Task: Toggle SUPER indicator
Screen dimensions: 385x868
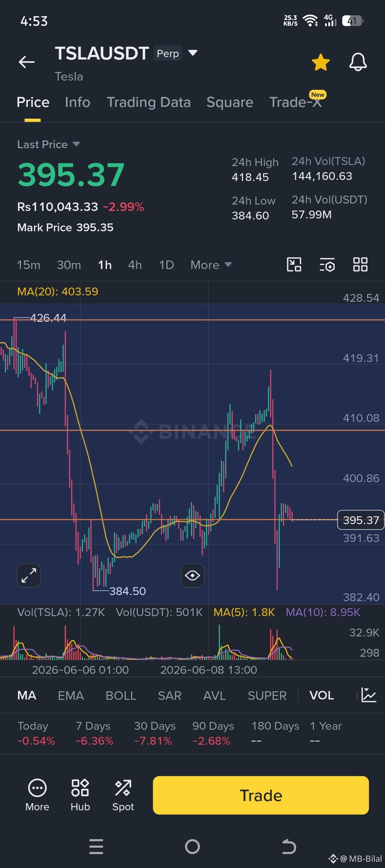Action: 267,695
